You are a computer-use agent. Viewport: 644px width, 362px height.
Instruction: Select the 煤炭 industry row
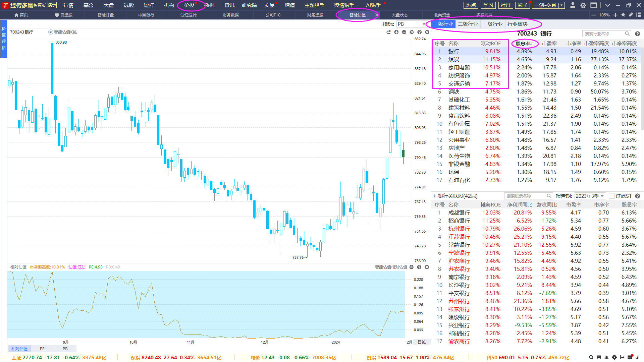pyautogui.click(x=537, y=59)
